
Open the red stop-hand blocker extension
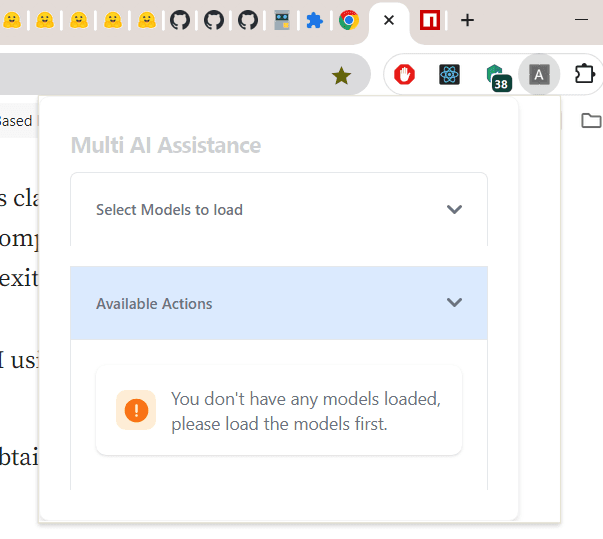click(404, 74)
